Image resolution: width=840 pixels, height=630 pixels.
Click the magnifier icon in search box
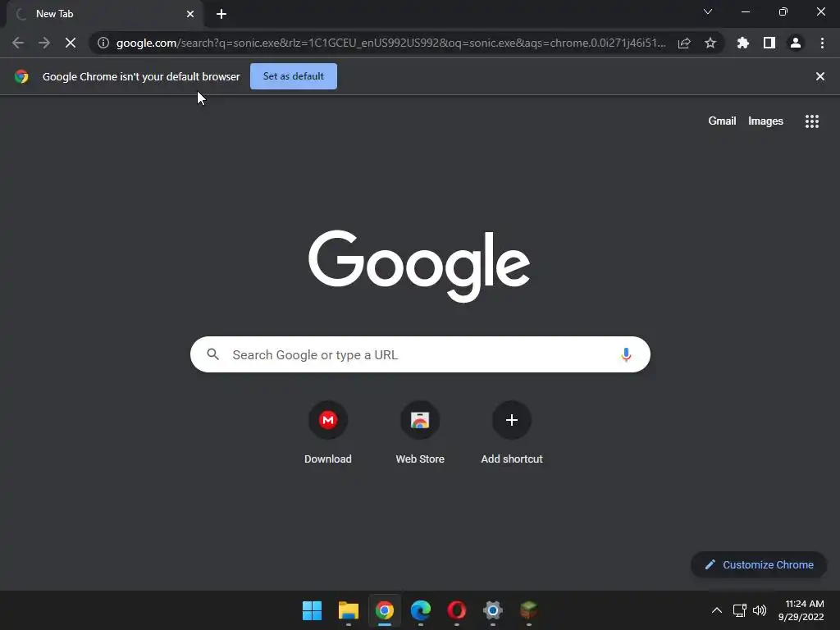click(212, 354)
